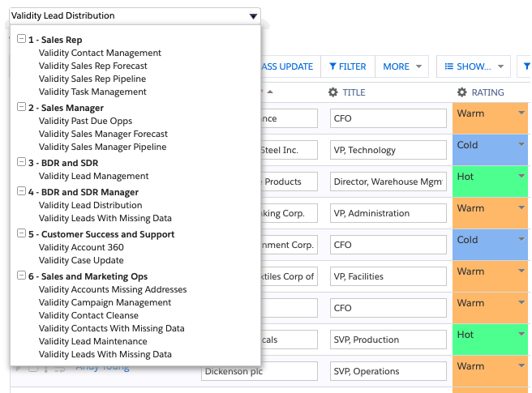Screen dimensions: 532x393
Task: Open the MORE dropdown menu
Action: coord(402,66)
